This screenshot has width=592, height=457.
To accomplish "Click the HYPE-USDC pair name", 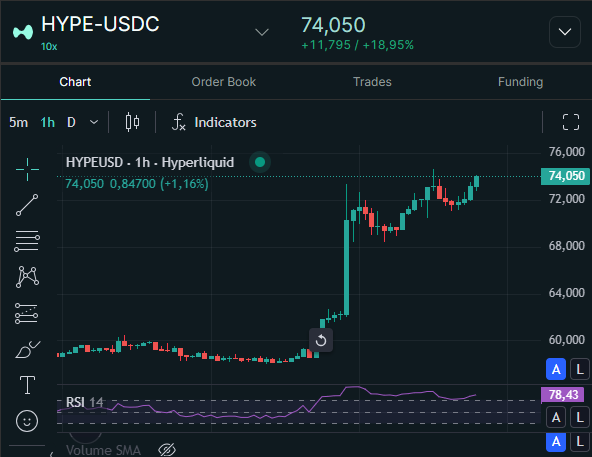I will [100, 24].
